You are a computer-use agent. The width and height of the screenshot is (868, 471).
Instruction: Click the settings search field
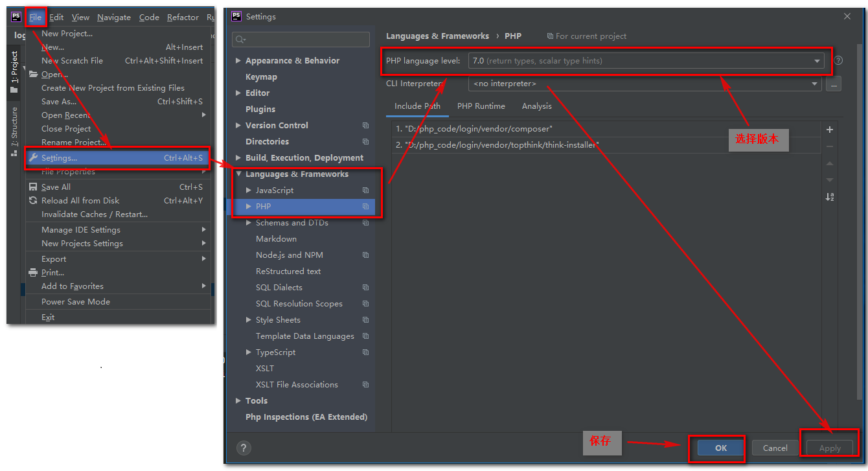pyautogui.click(x=301, y=40)
